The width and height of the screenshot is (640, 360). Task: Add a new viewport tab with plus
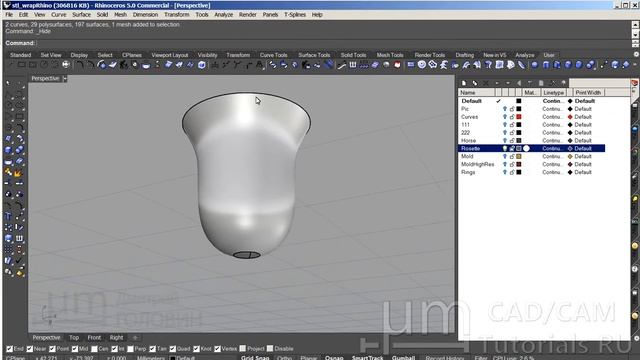pos(135,338)
